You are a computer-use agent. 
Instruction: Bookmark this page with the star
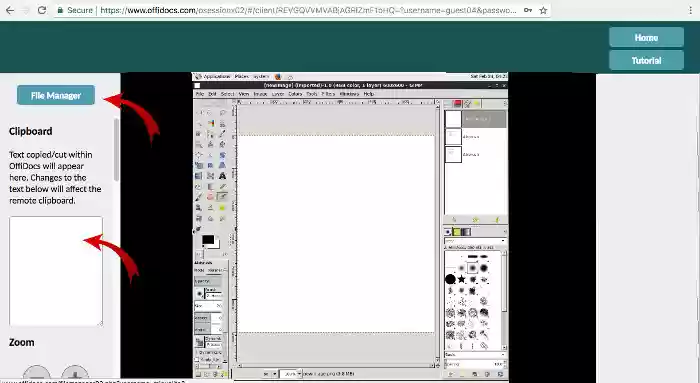click(543, 10)
